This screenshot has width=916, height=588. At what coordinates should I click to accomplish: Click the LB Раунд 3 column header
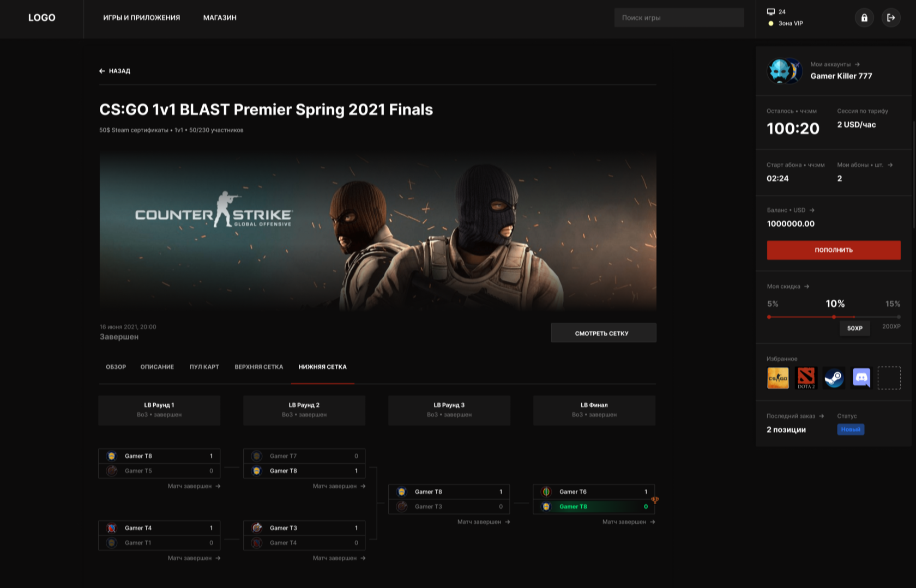point(449,410)
